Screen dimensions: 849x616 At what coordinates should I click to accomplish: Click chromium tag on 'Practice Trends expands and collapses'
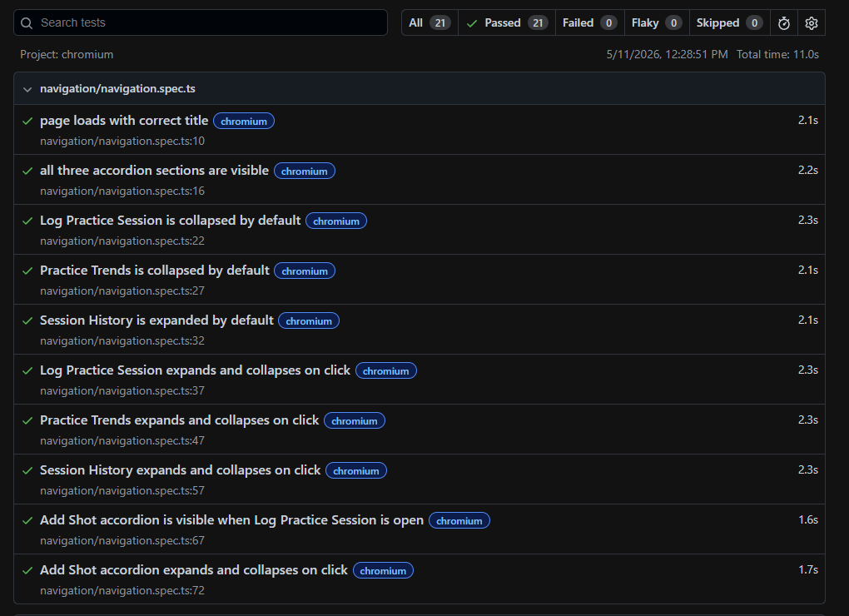[355, 420]
